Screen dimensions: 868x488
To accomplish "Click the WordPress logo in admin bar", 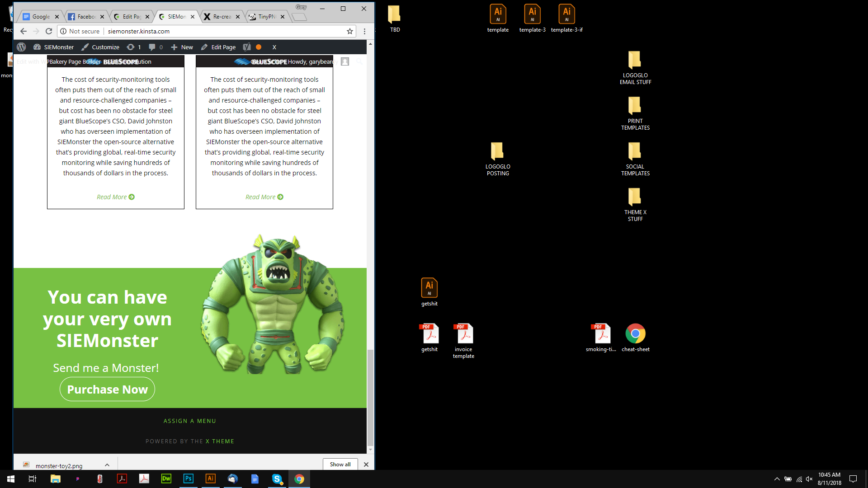I will [x=21, y=47].
